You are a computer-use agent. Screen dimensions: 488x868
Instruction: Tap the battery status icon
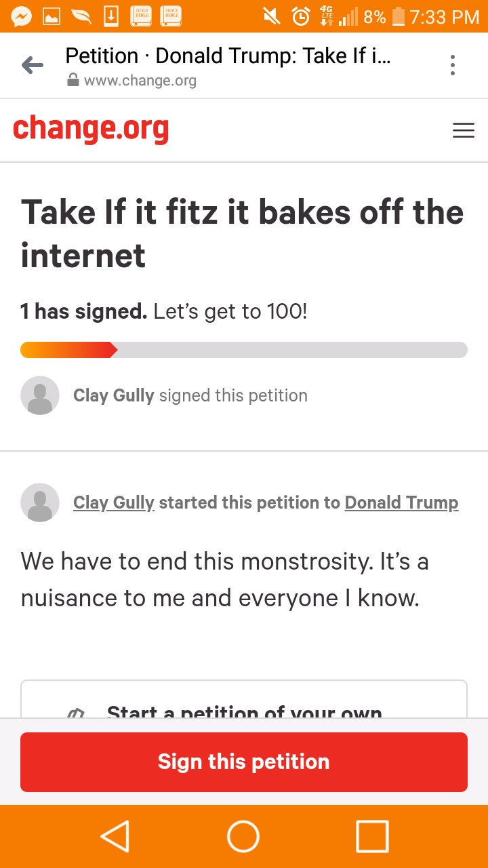[x=399, y=16]
